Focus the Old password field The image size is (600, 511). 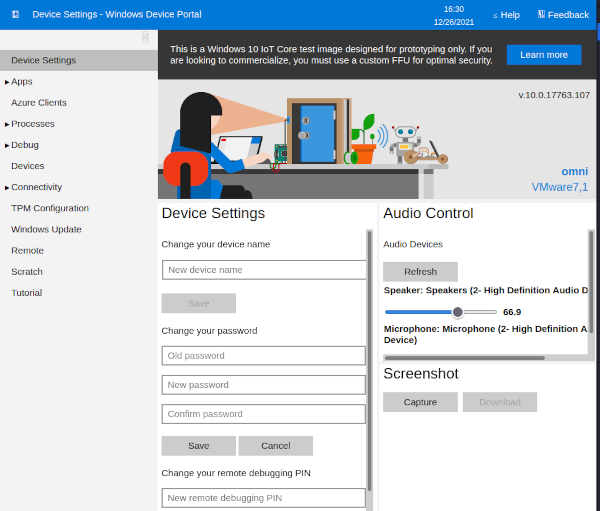pyautogui.click(x=264, y=356)
